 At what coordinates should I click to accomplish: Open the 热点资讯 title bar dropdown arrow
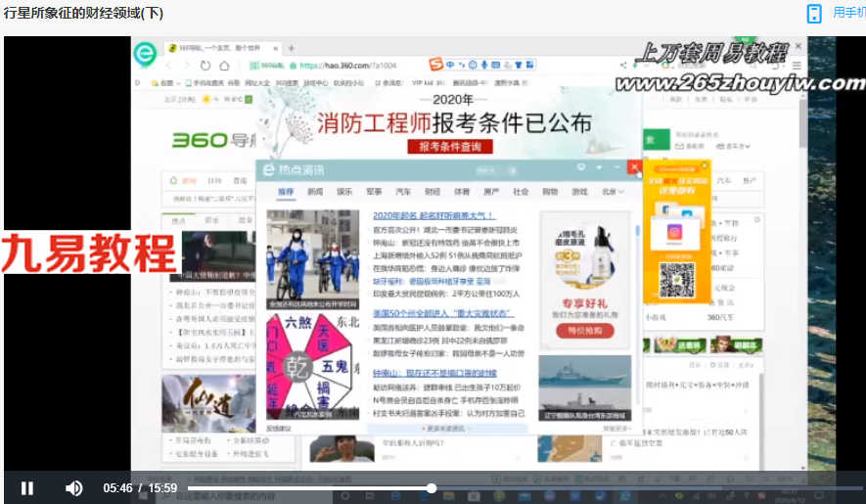click(x=599, y=167)
